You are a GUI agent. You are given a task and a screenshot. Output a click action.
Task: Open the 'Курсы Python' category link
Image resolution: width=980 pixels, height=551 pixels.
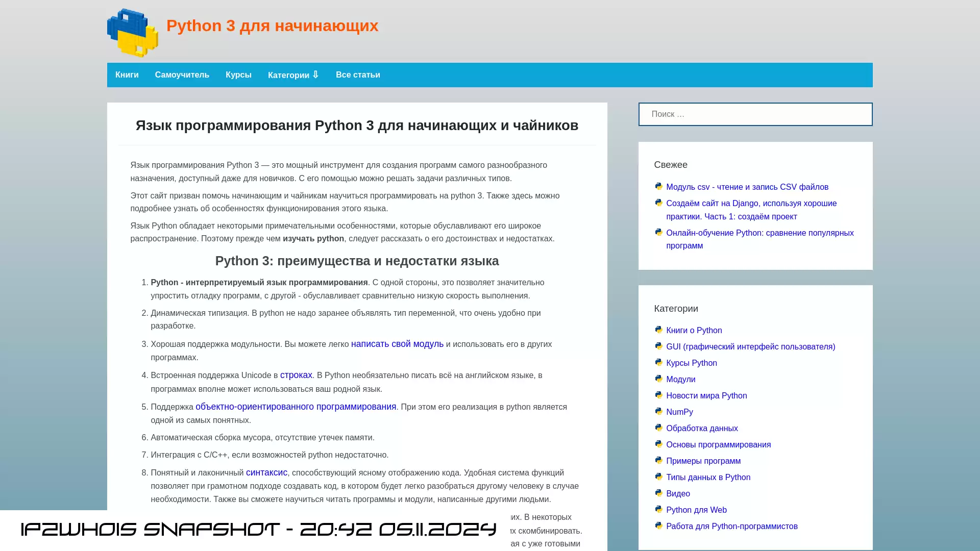click(x=692, y=363)
